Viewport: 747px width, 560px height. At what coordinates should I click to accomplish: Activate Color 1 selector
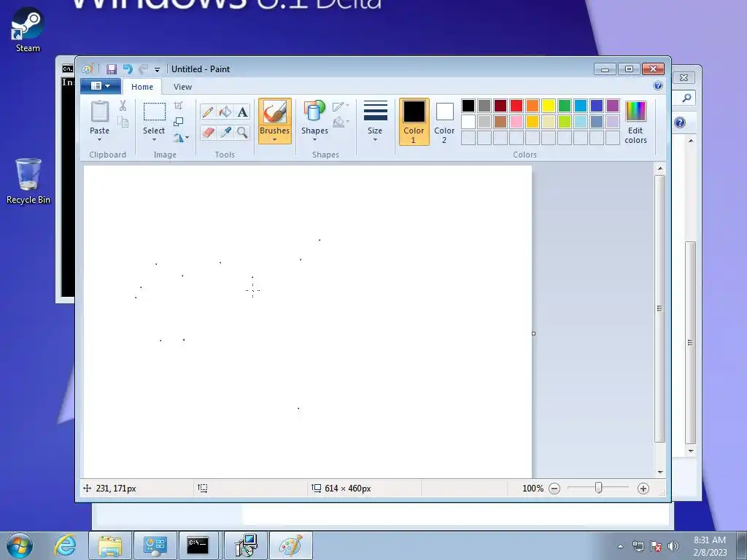coord(414,122)
